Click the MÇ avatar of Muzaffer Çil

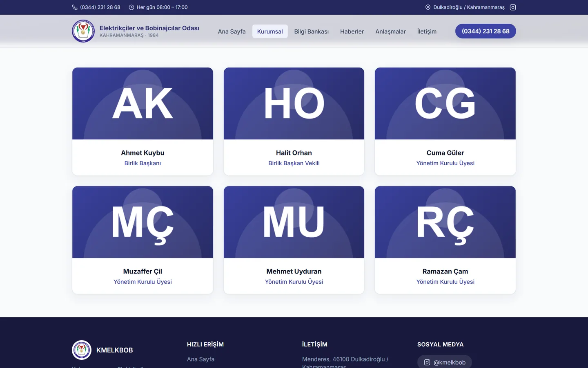coord(143,222)
